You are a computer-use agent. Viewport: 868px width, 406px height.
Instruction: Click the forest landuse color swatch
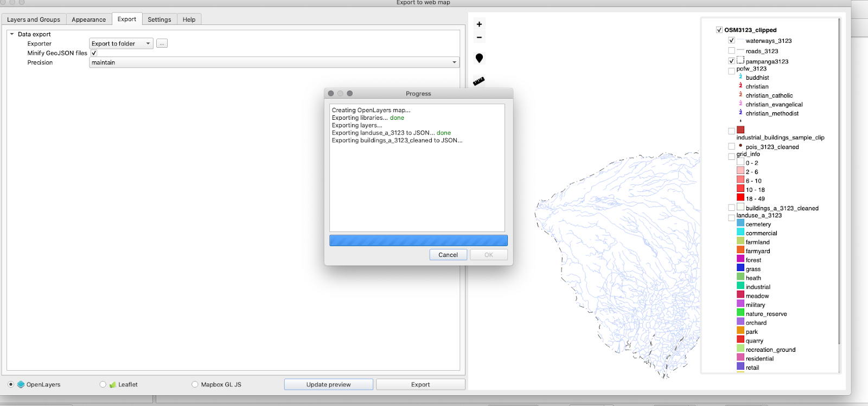point(741,260)
